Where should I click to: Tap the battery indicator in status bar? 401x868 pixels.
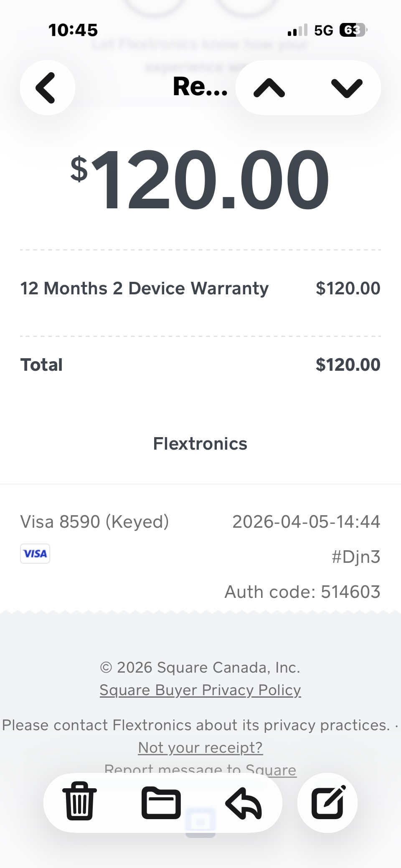353,30
